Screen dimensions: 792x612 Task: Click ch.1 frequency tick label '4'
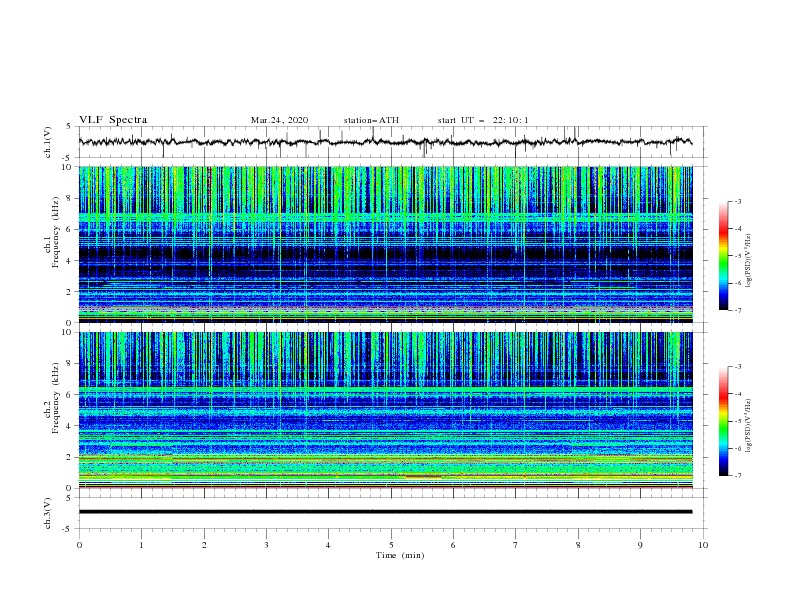coord(70,261)
